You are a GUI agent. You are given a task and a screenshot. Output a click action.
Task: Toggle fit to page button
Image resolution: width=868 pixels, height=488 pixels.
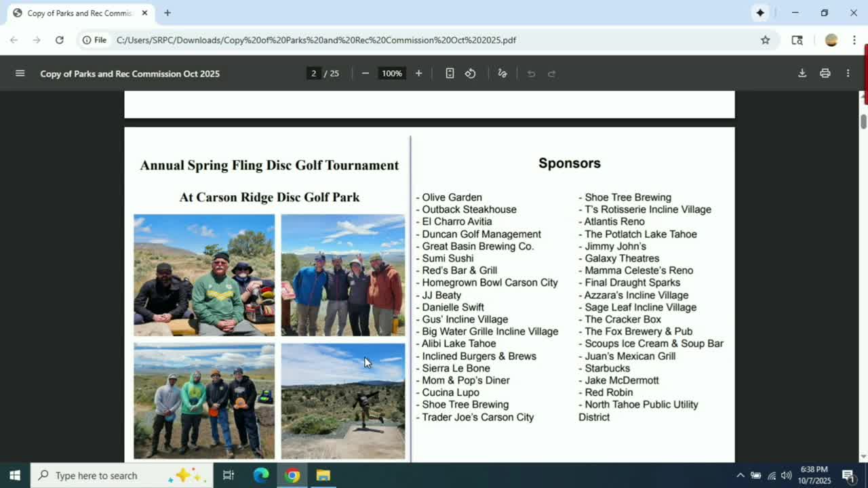coord(450,73)
